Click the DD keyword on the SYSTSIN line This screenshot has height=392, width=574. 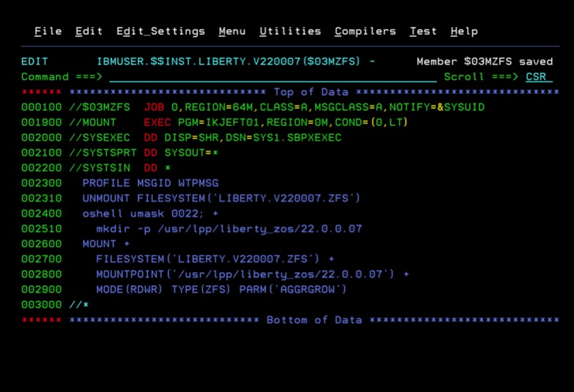(x=150, y=168)
